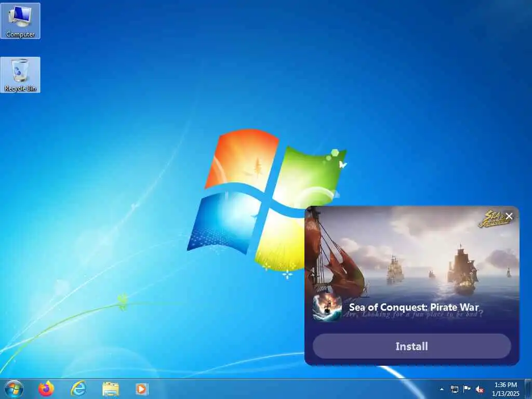
Task: Click the network status tray icon
Action: click(x=454, y=389)
